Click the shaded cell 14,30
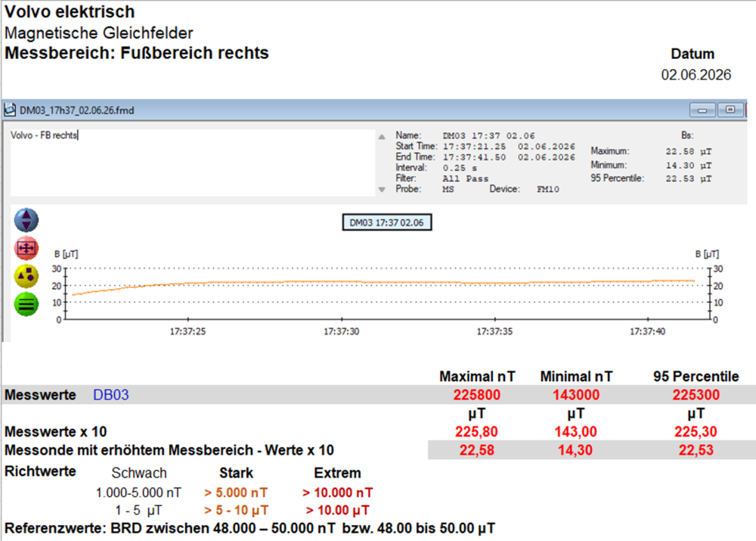The width and height of the screenshot is (756, 541). click(575, 450)
